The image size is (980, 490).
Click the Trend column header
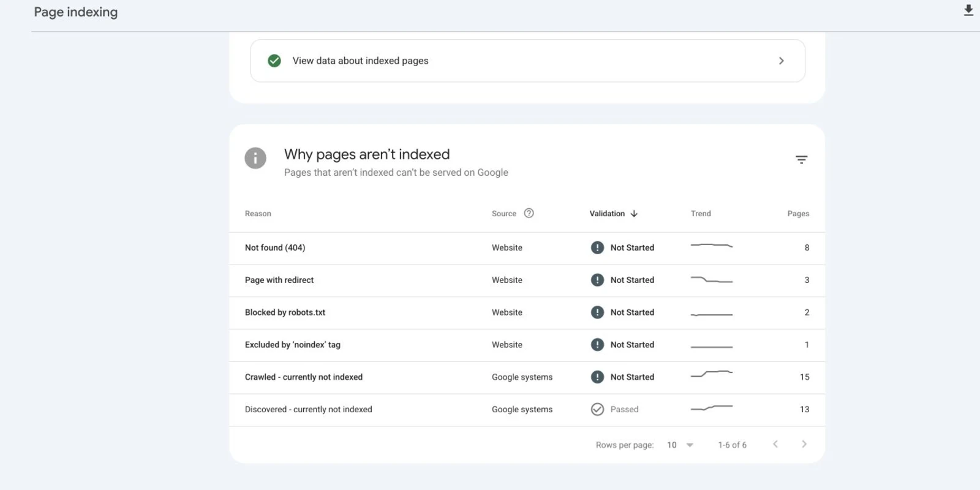701,214
